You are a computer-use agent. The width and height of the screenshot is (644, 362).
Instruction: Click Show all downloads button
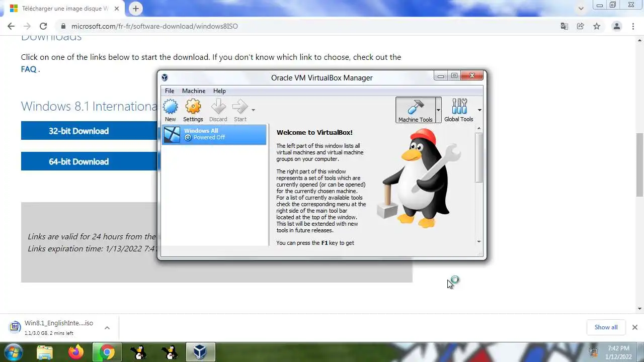[x=606, y=327]
